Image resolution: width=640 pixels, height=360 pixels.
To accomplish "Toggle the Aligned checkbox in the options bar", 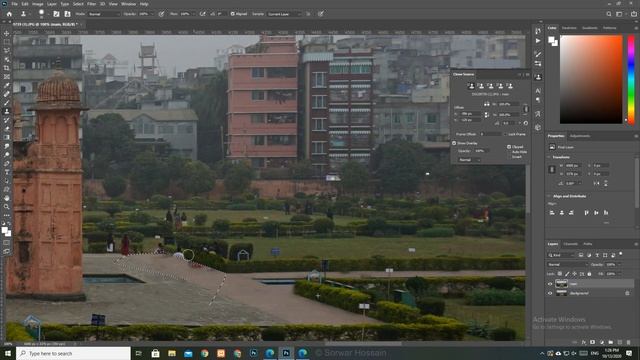I will [232, 14].
